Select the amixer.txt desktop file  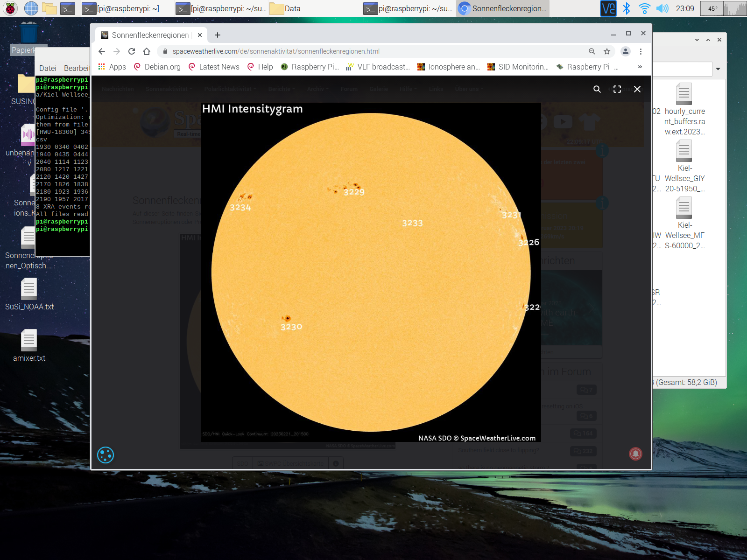tap(29, 346)
